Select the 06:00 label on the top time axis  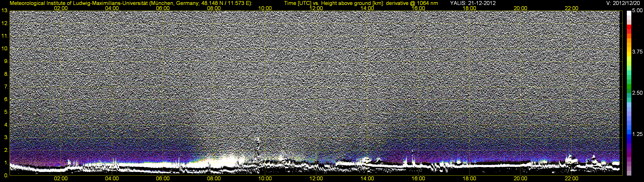[x=163, y=8]
